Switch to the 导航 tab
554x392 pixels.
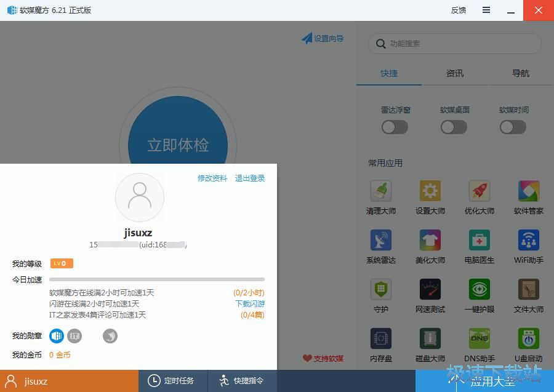tap(521, 73)
